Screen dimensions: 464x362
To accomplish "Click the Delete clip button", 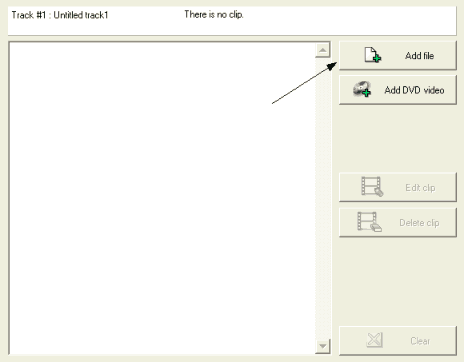I will click(398, 222).
